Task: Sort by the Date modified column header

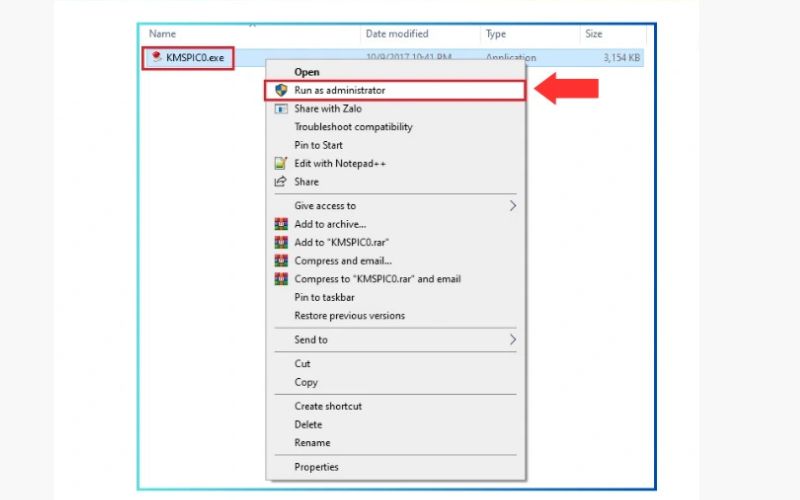Action: click(x=397, y=34)
